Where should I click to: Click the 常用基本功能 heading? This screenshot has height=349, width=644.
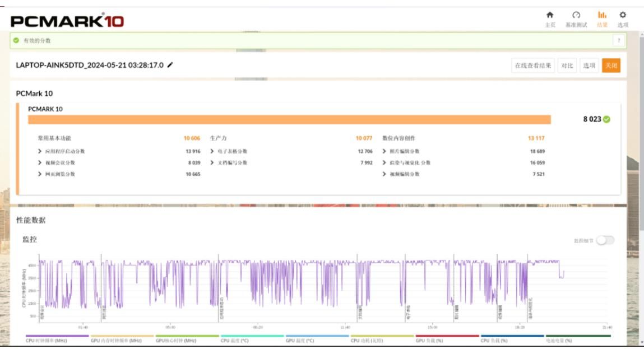click(54, 138)
